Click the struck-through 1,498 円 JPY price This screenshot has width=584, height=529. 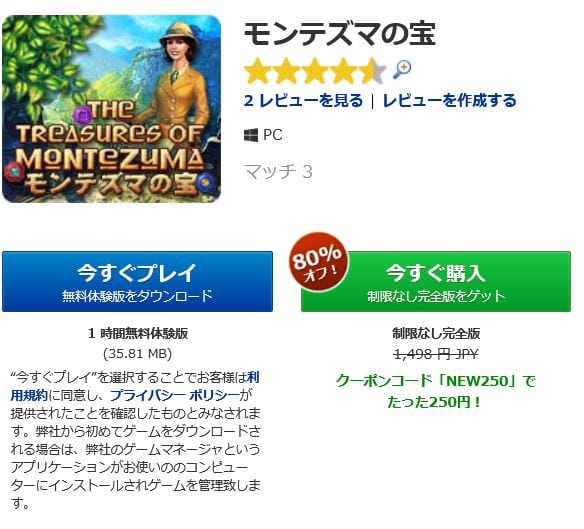click(x=436, y=354)
